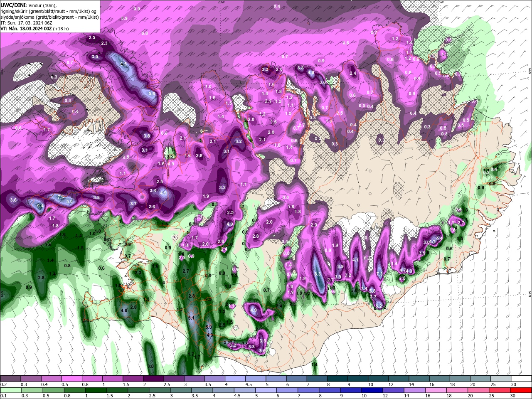Click the 8.3 snowfall maximum value
This screenshot has width=532, height=399.
pyautogui.click(x=318, y=274)
